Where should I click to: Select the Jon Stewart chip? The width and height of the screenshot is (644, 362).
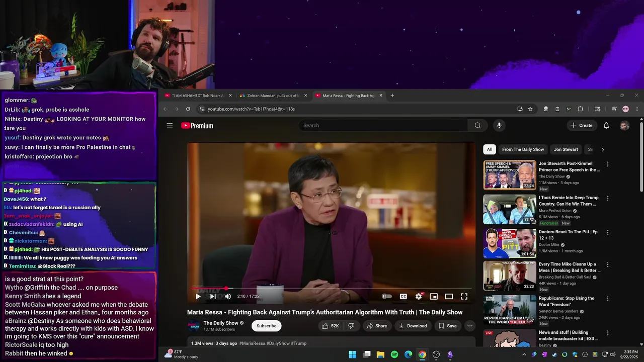click(x=566, y=149)
